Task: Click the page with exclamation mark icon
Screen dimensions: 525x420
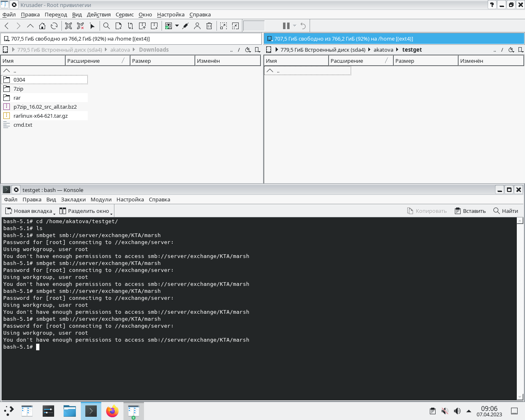Action: (154, 26)
